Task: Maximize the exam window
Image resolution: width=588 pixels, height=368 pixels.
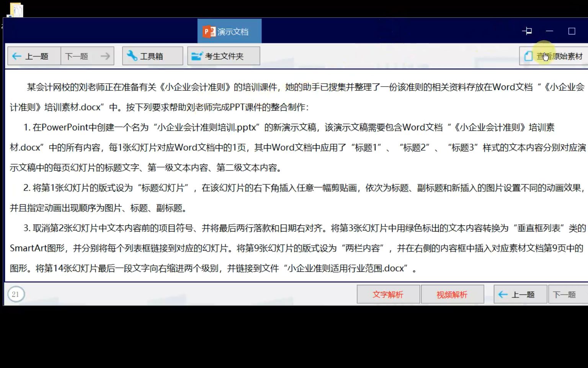Action: coord(572,31)
